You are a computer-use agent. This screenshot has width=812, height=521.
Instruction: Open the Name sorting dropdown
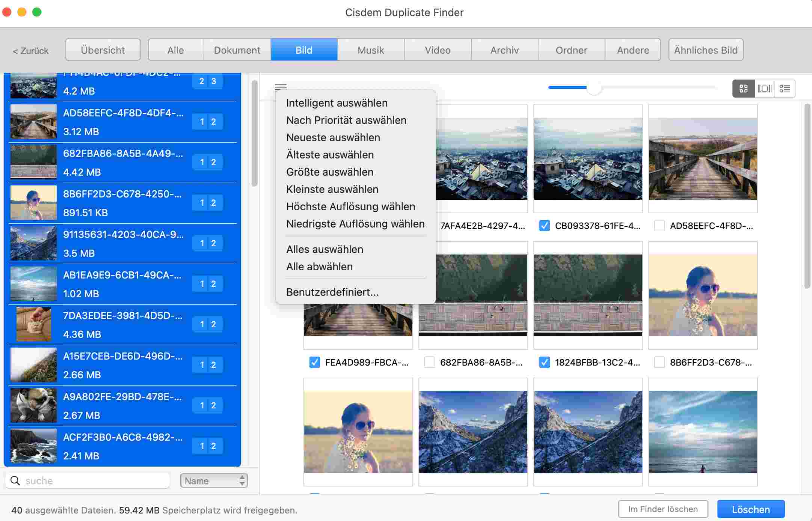pyautogui.click(x=213, y=480)
